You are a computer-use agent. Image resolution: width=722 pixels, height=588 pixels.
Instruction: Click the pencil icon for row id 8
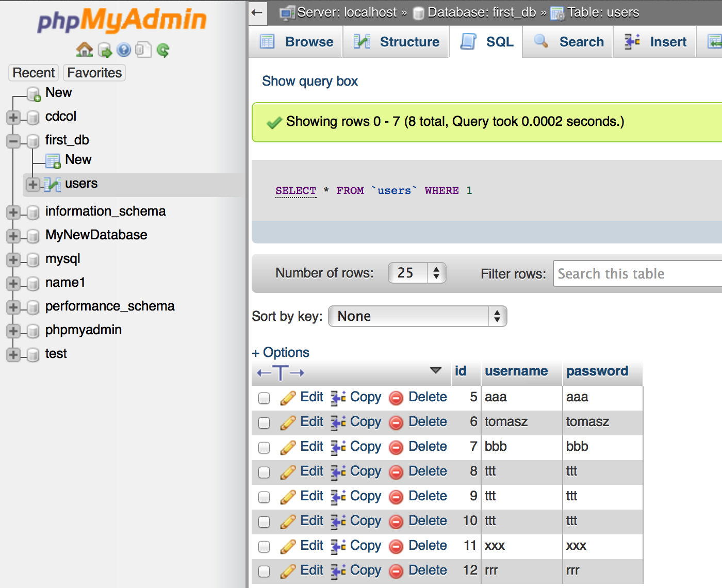point(287,472)
